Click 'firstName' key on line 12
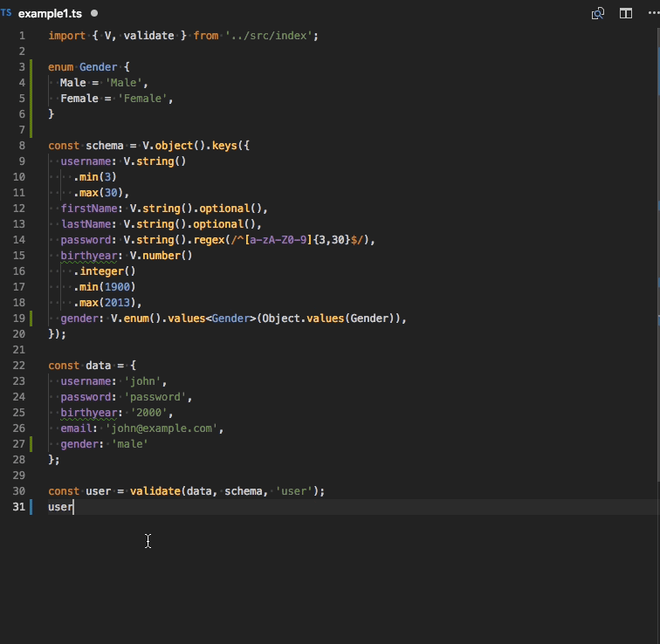The height and width of the screenshot is (644, 660). pyautogui.click(x=89, y=209)
